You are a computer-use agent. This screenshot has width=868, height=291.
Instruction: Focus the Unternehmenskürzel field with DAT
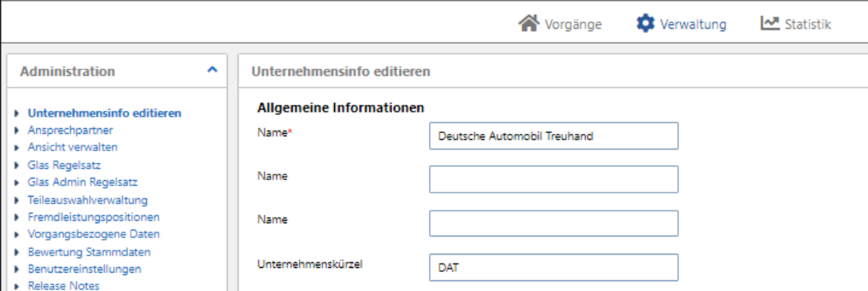(554, 267)
